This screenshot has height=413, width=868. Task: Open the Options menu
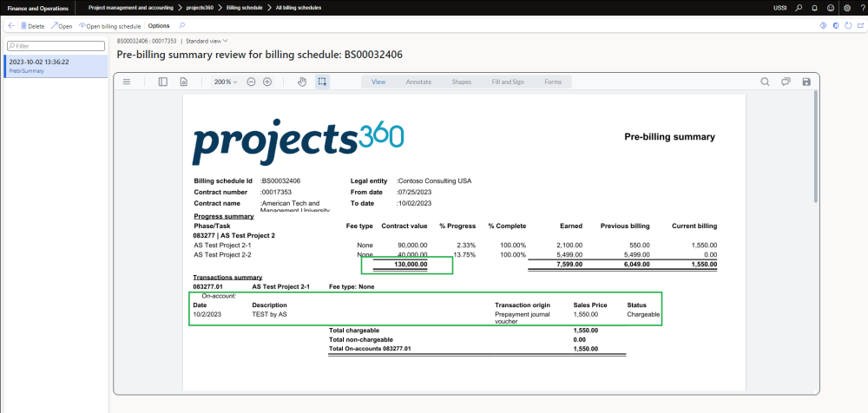pos(159,26)
